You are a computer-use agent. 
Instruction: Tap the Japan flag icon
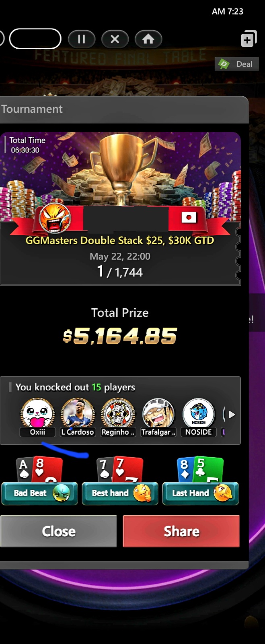189,218
